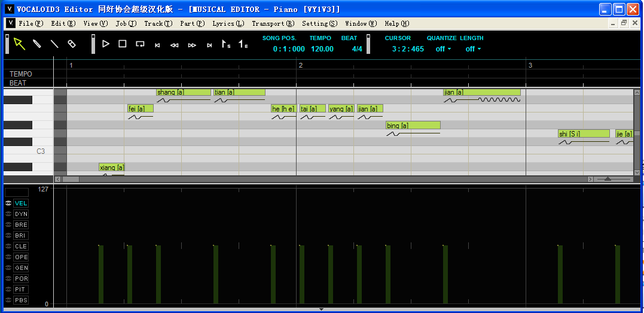This screenshot has height=313, width=644.
Task: Toggle the eye icon beside OPE
Action: 8,257
